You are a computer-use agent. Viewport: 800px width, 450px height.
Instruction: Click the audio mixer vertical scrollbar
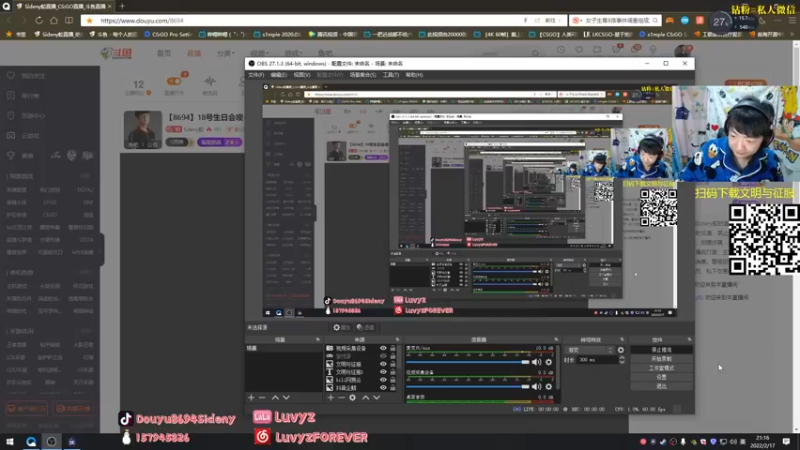coord(558,367)
